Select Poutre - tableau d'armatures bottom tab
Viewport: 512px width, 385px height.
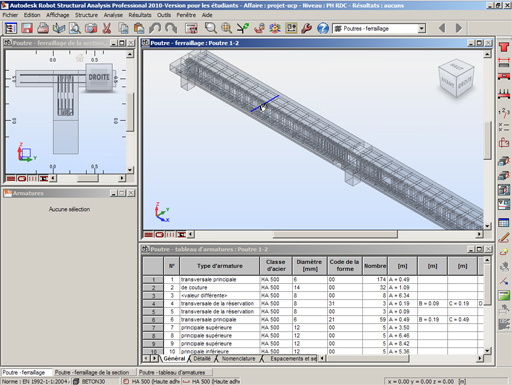point(172,372)
